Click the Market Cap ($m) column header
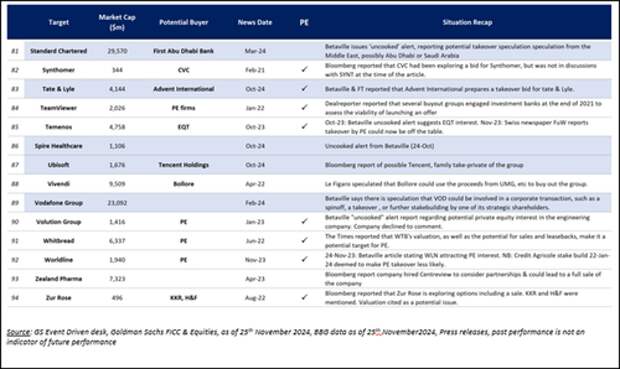 117,23
